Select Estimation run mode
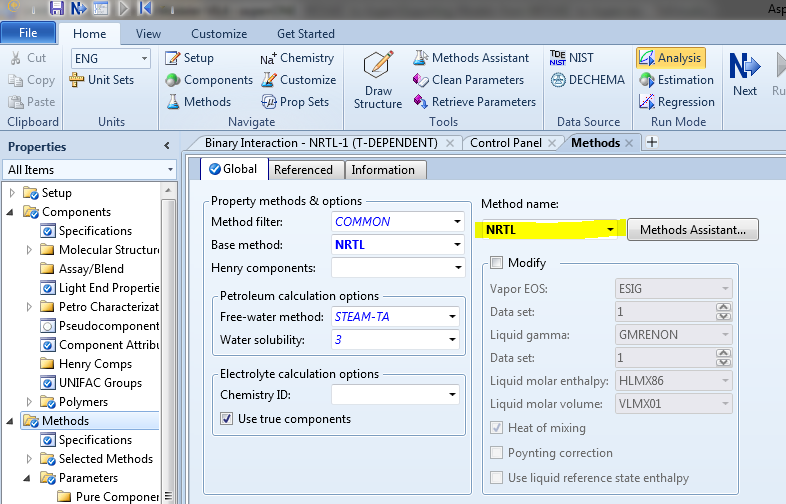This screenshot has width=786, height=504. tap(676, 80)
